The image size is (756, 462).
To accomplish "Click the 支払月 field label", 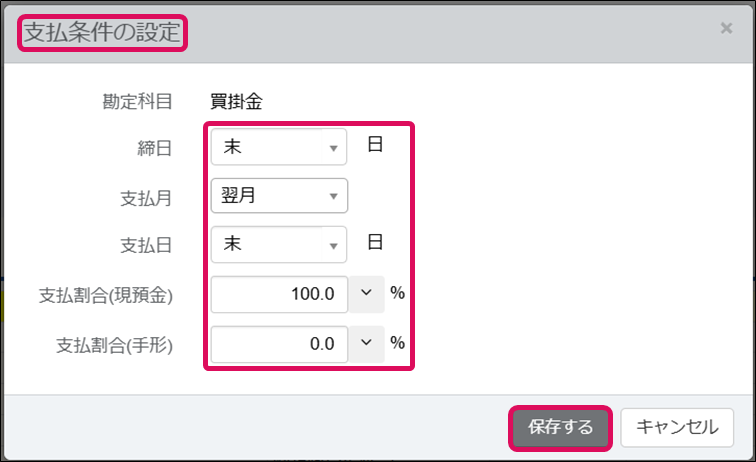I will (x=146, y=198).
